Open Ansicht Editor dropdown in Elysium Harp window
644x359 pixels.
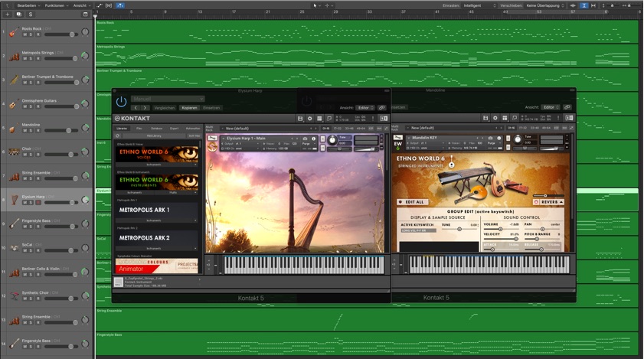pyautogui.click(x=365, y=108)
